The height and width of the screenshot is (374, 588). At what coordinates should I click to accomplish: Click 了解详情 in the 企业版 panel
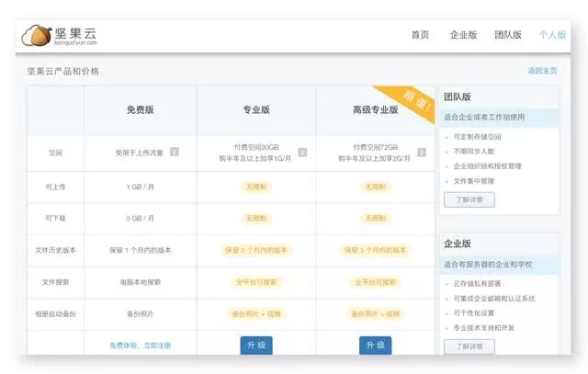(x=469, y=346)
